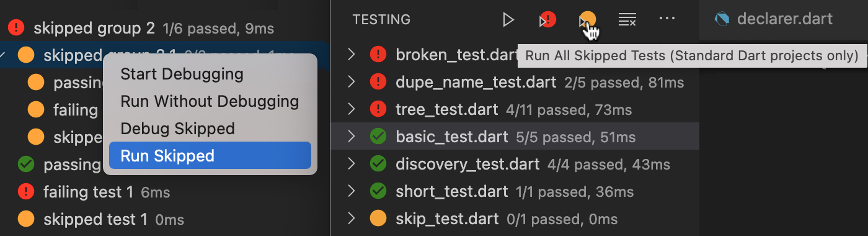This screenshot has width=868, height=236.
Task: Expand discovery_test.dart chevron
Action: tap(352, 164)
